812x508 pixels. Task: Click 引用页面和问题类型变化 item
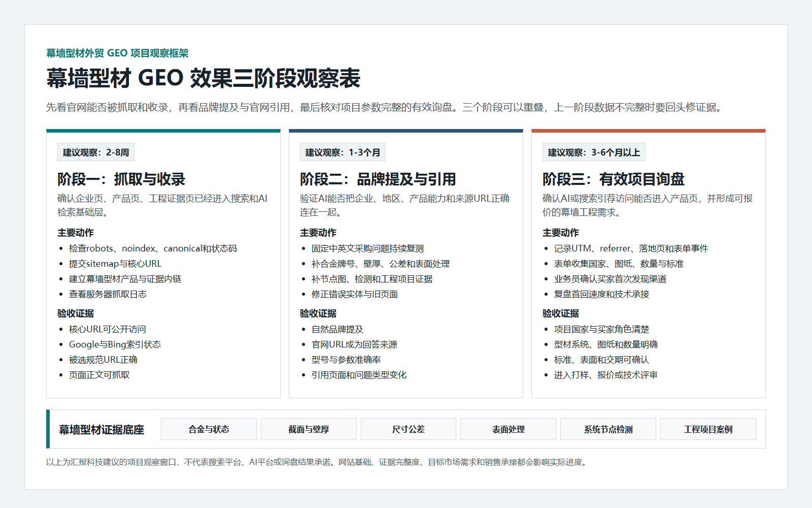click(x=359, y=375)
